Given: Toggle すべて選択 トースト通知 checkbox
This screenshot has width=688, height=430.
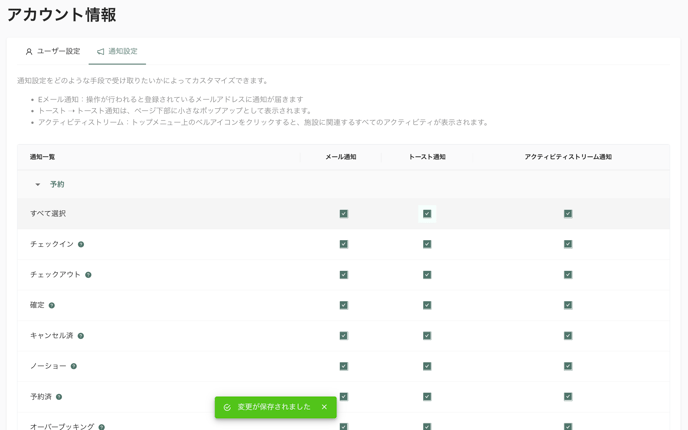Looking at the screenshot, I should coord(427,214).
